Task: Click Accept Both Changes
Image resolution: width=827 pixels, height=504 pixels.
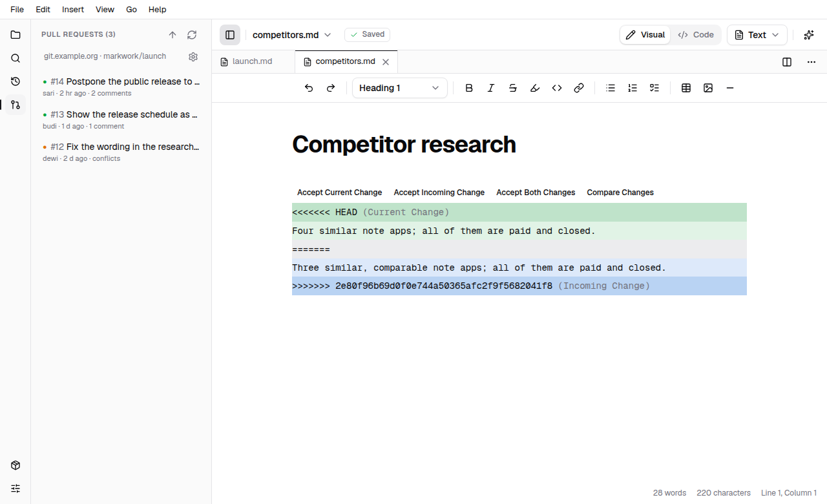Action: pos(536,193)
